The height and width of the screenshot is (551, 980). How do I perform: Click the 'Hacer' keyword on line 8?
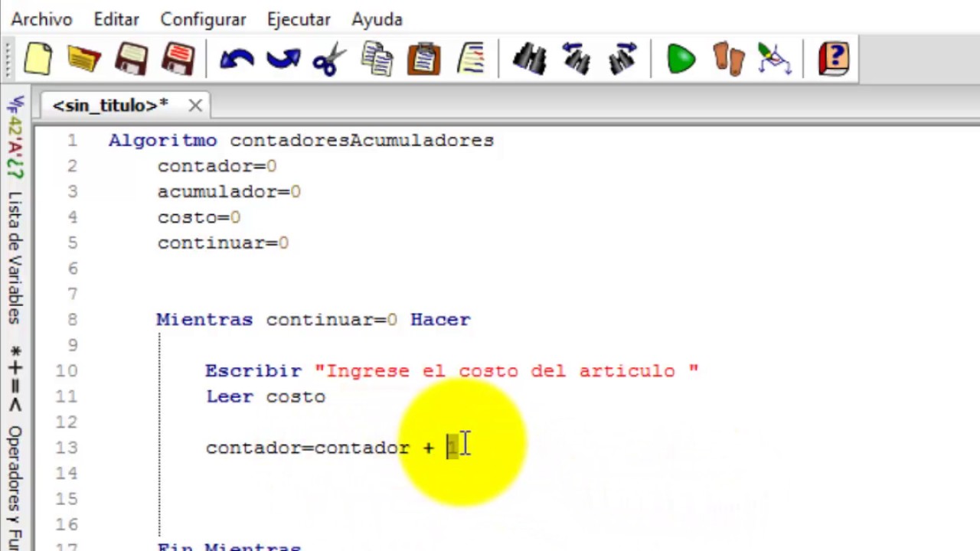tap(440, 320)
